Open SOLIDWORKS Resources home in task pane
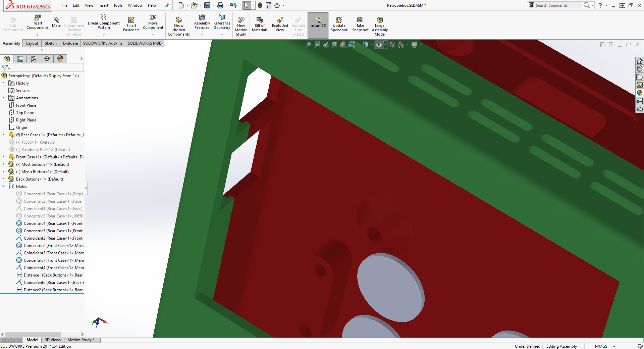The height and width of the screenshot is (349, 644). [640, 61]
